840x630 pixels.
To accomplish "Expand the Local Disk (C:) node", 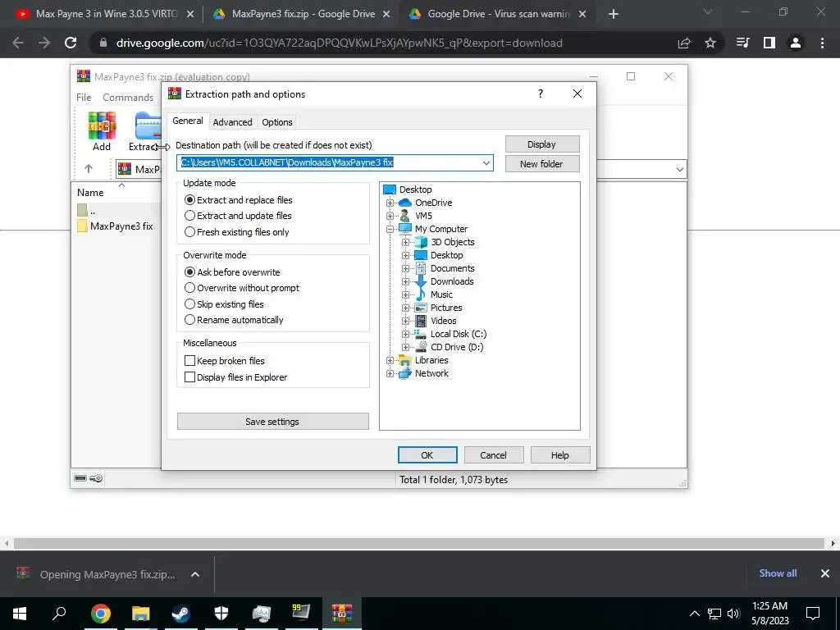I will (405, 334).
